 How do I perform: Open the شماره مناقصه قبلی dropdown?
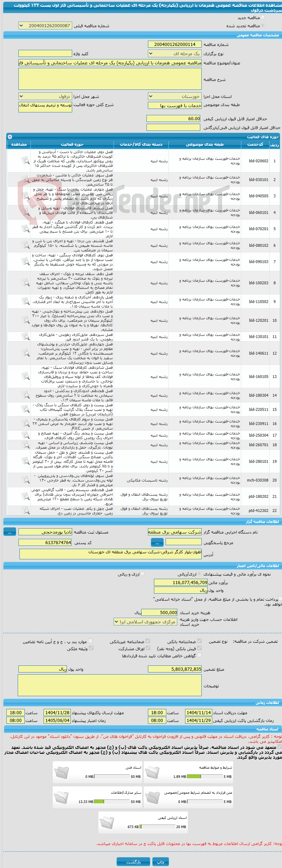[x=45, y=25]
